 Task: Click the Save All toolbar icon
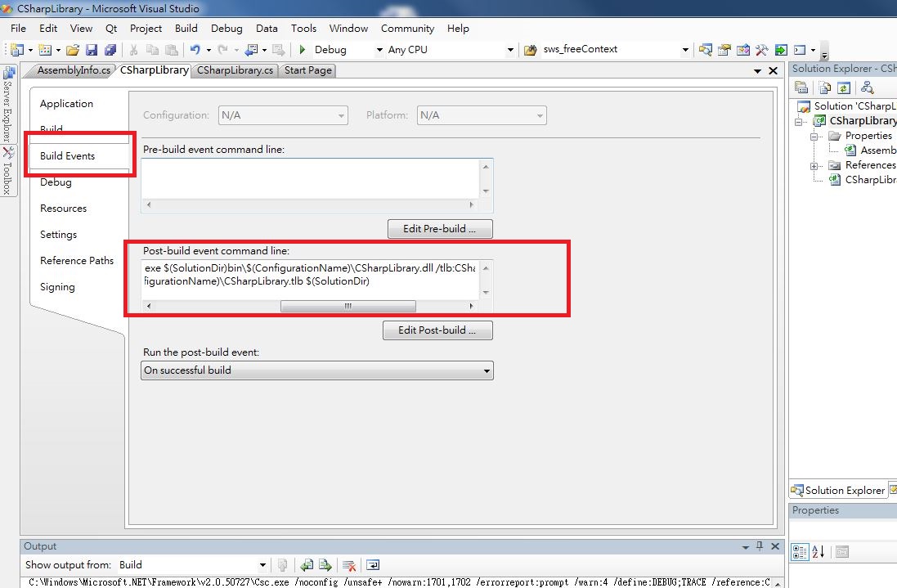tap(110, 50)
